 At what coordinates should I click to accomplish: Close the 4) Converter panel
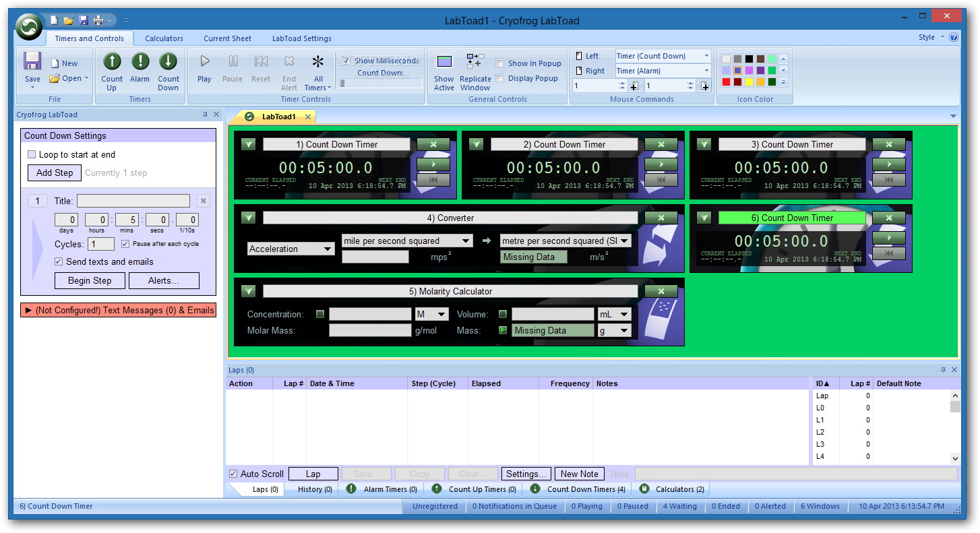click(x=661, y=218)
